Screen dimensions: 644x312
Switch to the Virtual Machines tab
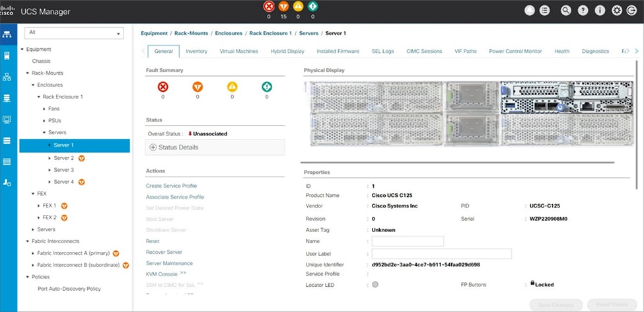click(238, 52)
